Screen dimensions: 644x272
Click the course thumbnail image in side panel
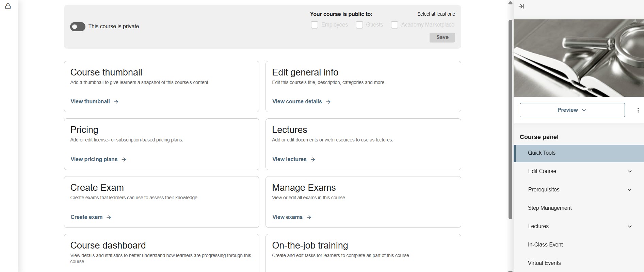point(579,58)
